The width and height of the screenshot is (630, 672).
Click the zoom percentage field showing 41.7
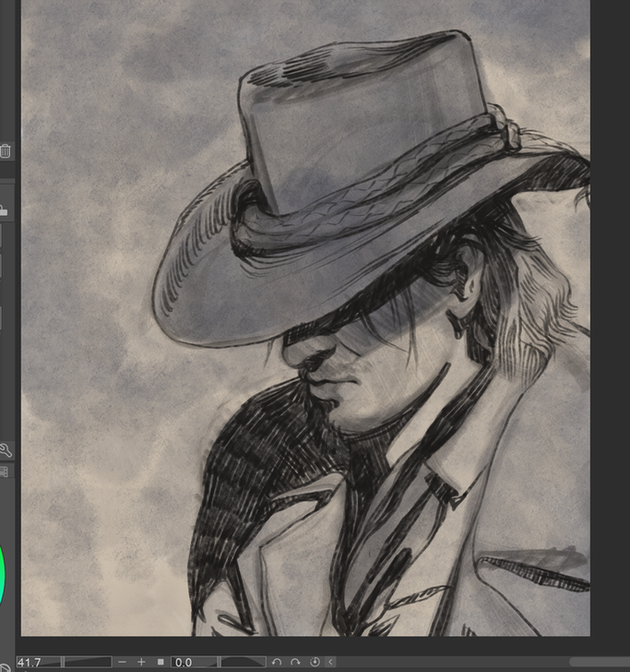coord(37,662)
